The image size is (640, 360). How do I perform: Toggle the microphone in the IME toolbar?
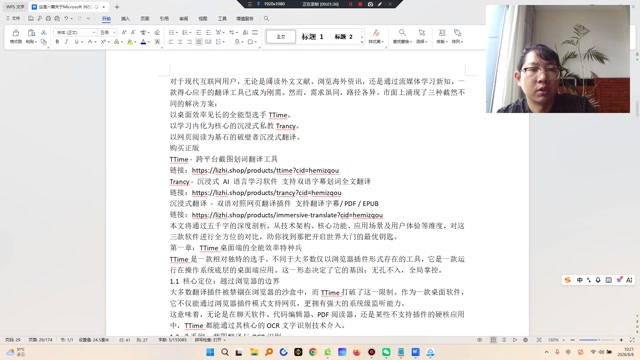pyautogui.click(x=598, y=280)
